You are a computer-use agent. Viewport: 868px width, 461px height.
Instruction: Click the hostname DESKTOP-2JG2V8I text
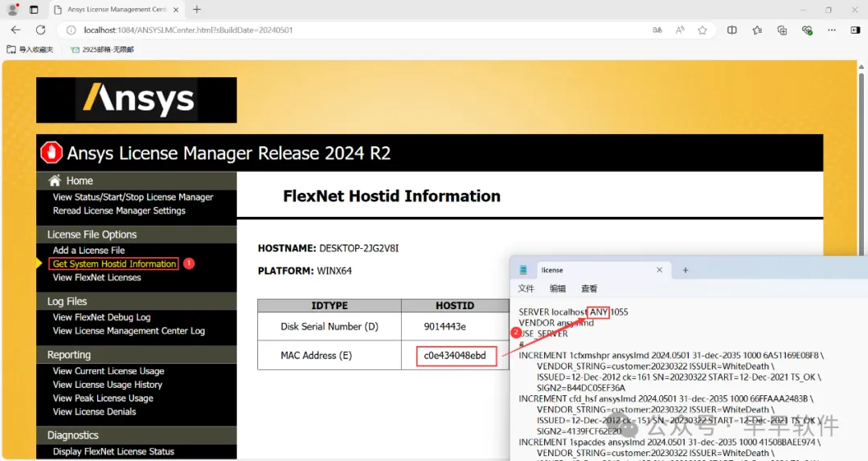(x=358, y=248)
